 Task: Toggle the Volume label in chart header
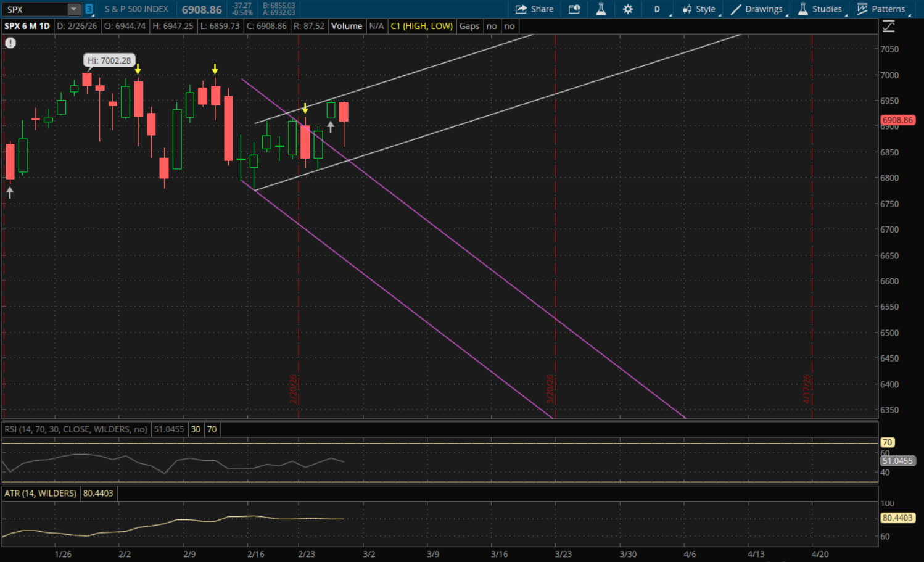[346, 26]
